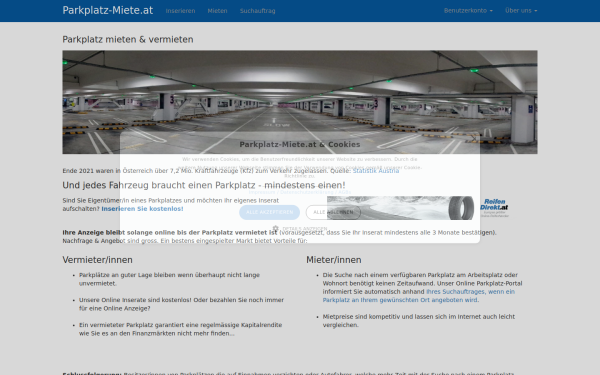
Task: Click the Vermieter/innen heading
Action: 98,260
